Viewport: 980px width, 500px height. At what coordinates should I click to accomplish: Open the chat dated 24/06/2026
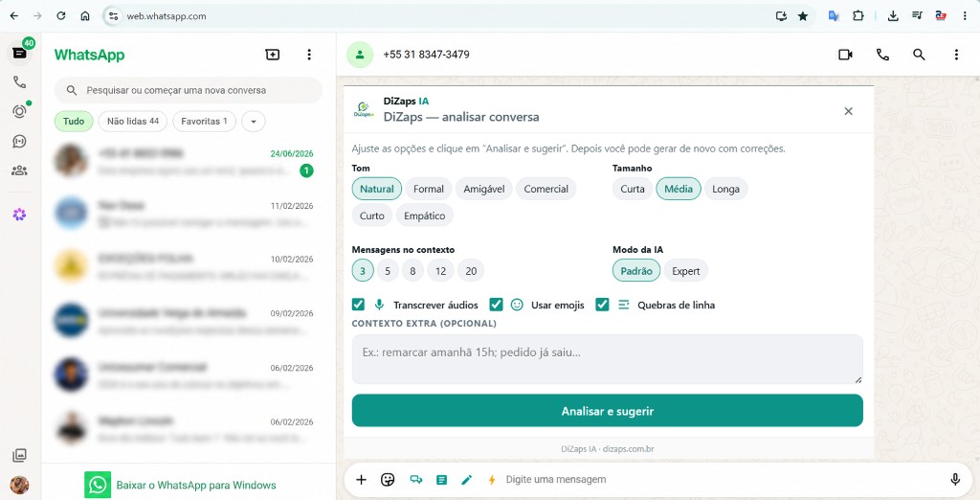click(189, 162)
